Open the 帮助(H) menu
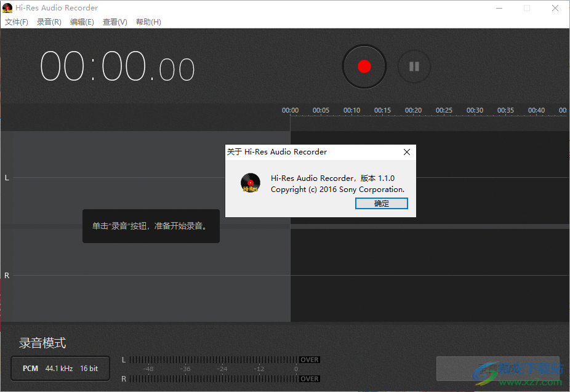Screen dimensions: 570x392 tap(148, 22)
